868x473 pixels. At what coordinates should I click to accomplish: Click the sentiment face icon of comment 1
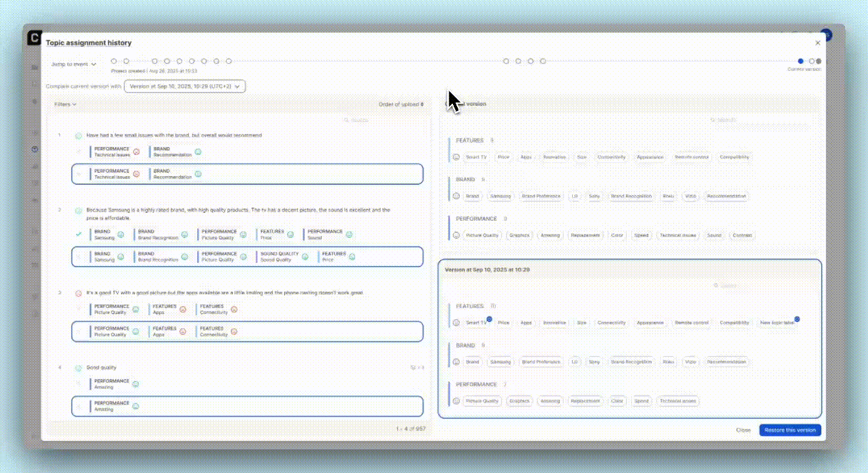(x=78, y=135)
